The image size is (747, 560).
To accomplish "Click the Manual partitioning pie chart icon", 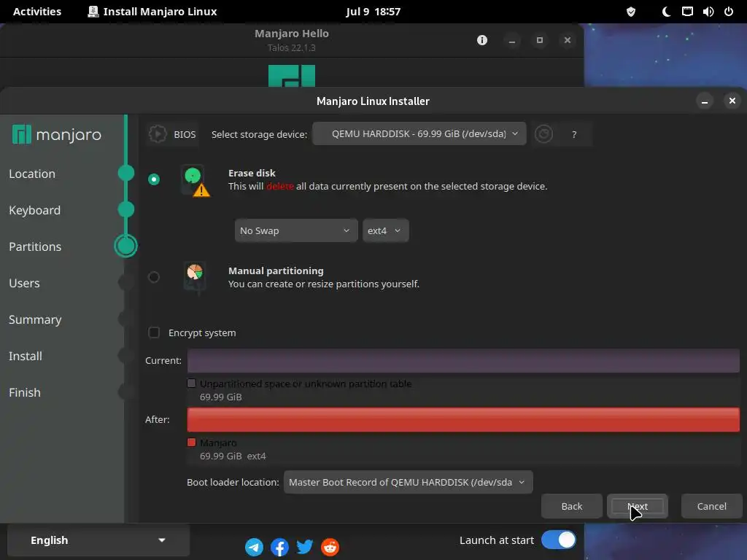I will click(195, 277).
